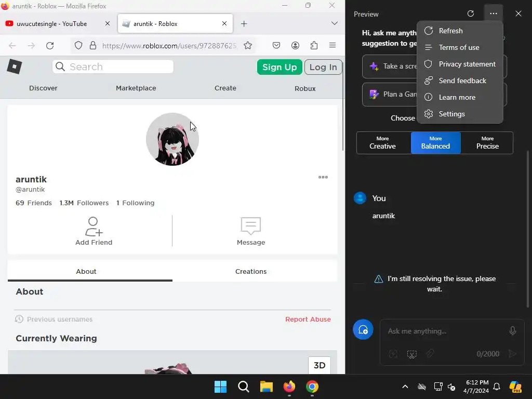Select More Precise conversation style
The image size is (532, 399).
point(487,143)
